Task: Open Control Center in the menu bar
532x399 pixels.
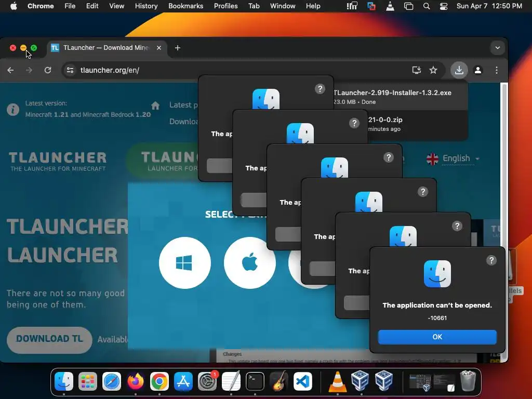Action: coord(444,6)
